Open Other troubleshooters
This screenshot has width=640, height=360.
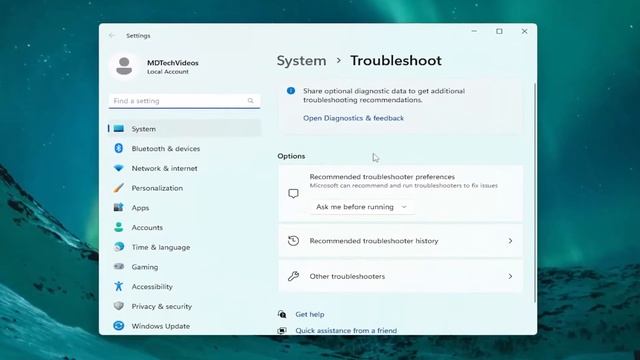coord(400,276)
